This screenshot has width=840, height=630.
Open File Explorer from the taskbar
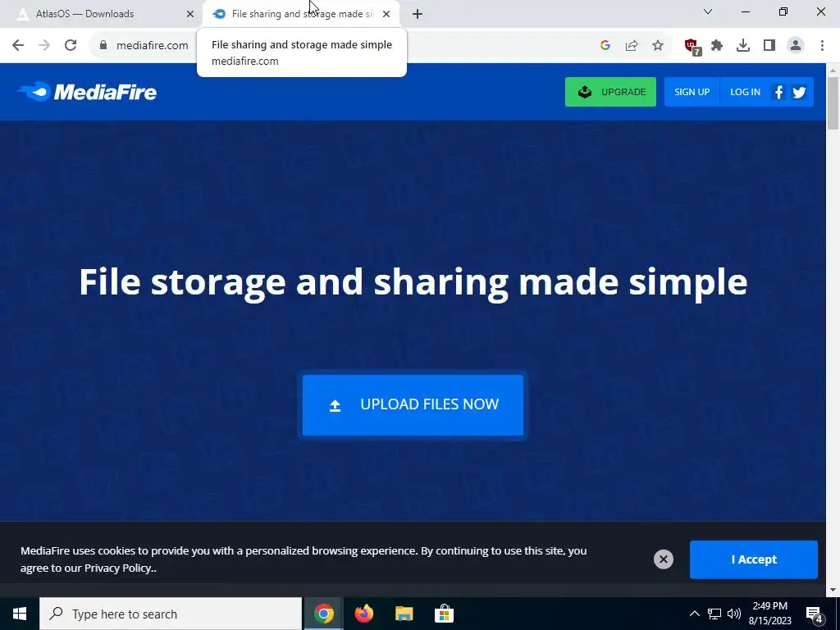pyautogui.click(x=404, y=614)
